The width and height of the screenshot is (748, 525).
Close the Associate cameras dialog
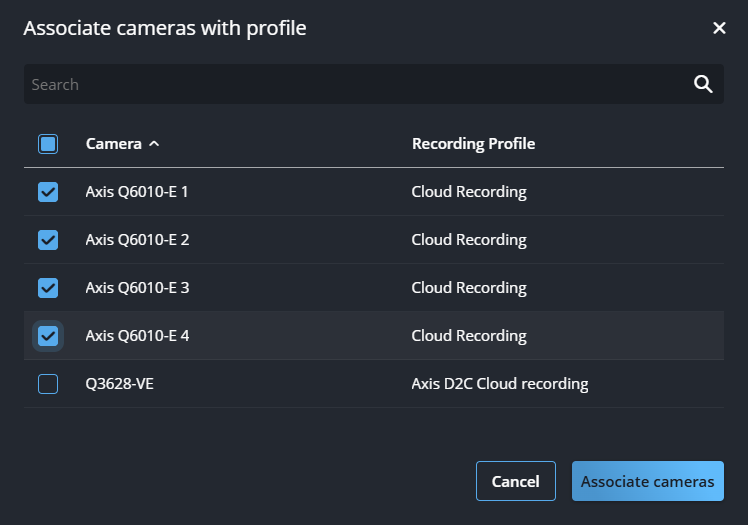coord(718,28)
